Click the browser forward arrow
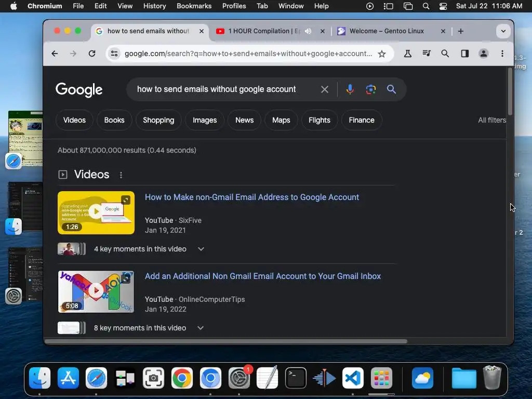This screenshot has height=399, width=532. click(x=73, y=54)
